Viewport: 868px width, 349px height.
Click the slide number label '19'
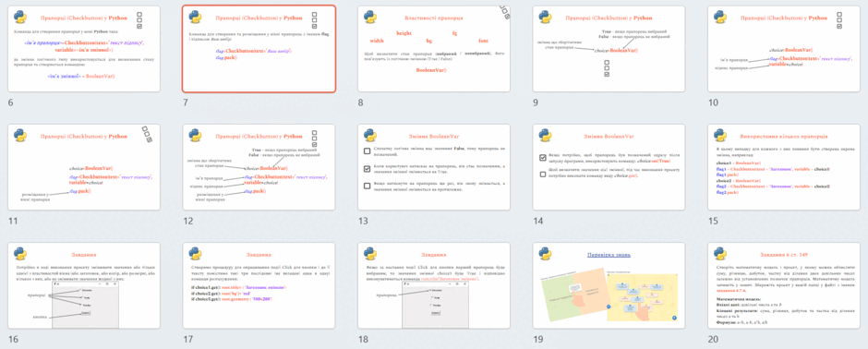tap(538, 340)
